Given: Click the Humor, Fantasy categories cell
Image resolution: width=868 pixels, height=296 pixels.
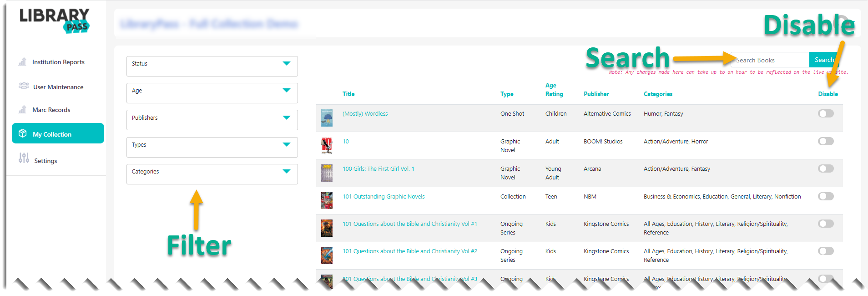Looking at the screenshot, I should point(663,114).
